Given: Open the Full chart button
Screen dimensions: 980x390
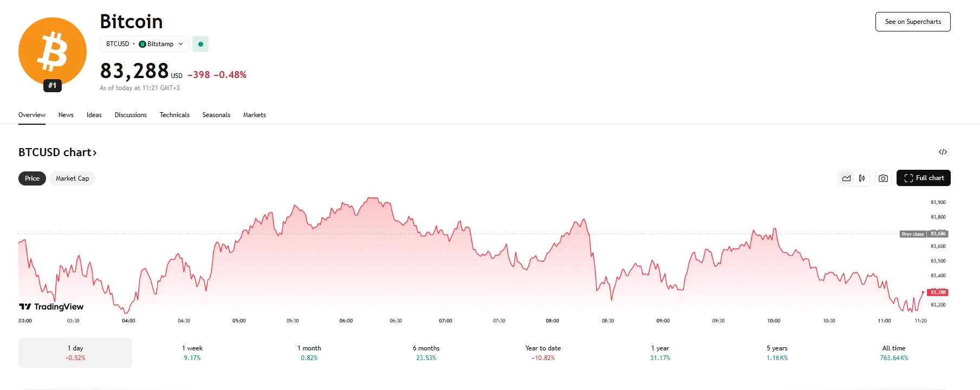Looking at the screenshot, I should pos(923,178).
